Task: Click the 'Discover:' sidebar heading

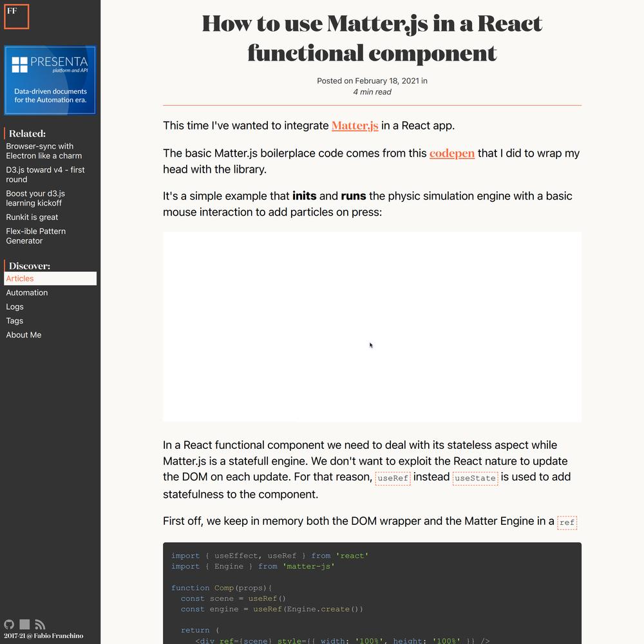Action: pyautogui.click(x=30, y=266)
